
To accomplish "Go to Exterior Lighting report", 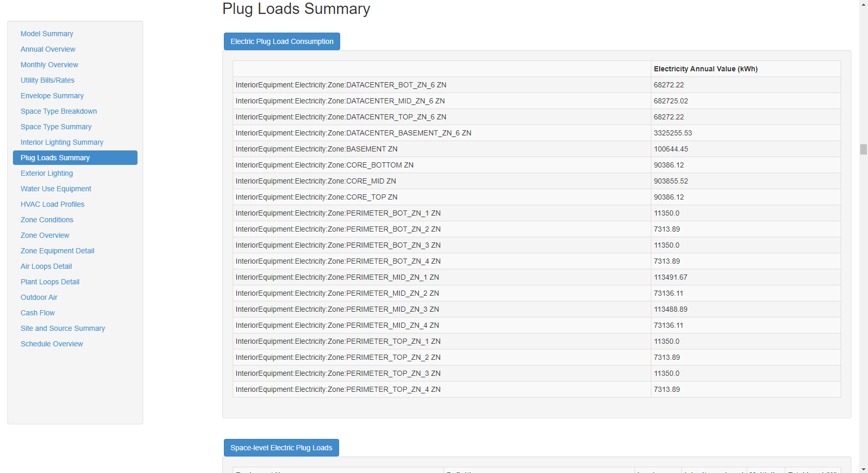I will pos(47,173).
